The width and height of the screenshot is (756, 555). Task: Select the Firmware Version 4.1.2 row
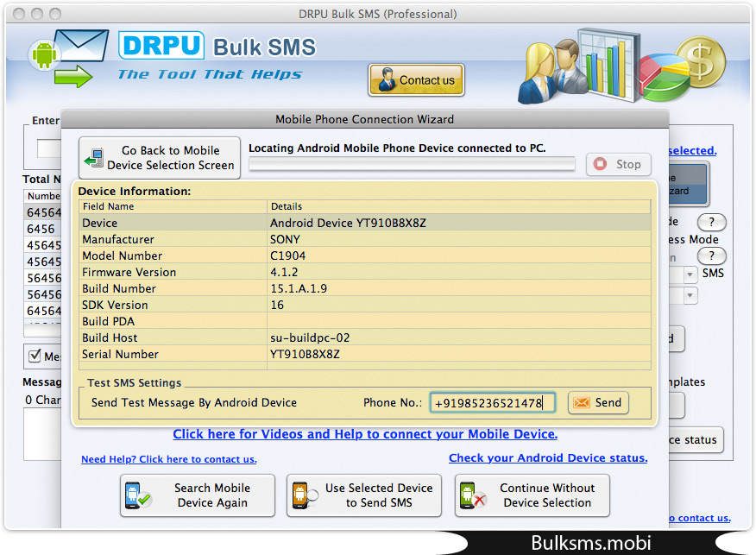click(365, 272)
